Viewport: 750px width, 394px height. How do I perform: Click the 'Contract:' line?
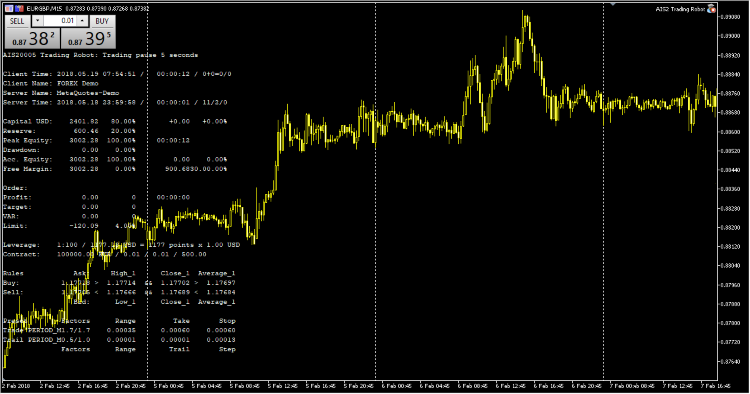pyautogui.click(x=105, y=254)
